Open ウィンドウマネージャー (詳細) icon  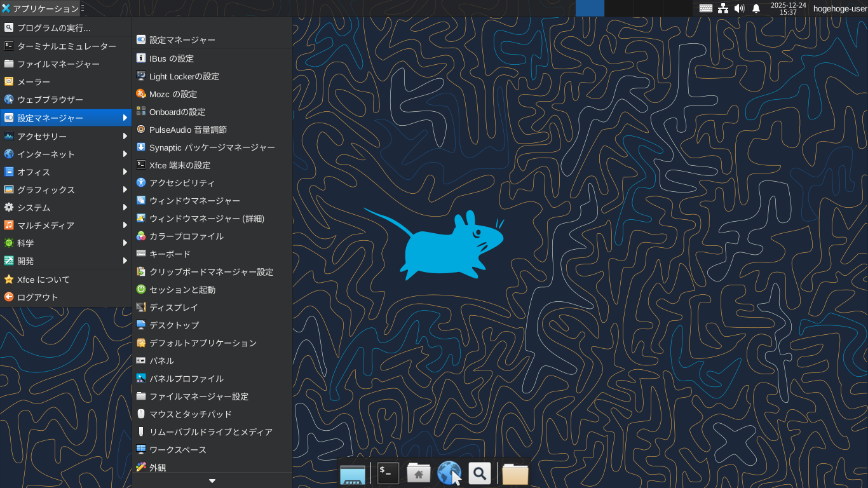click(x=141, y=219)
